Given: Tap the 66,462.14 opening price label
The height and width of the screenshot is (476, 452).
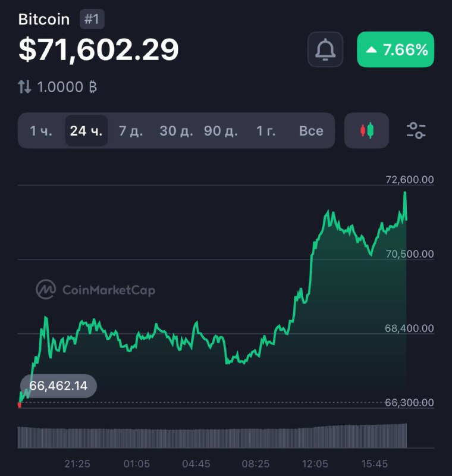Looking at the screenshot, I should (58, 386).
